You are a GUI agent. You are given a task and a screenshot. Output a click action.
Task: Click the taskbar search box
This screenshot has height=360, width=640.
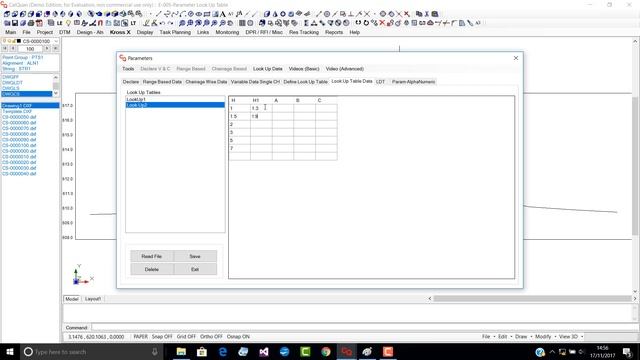click(x=91, y=351)
